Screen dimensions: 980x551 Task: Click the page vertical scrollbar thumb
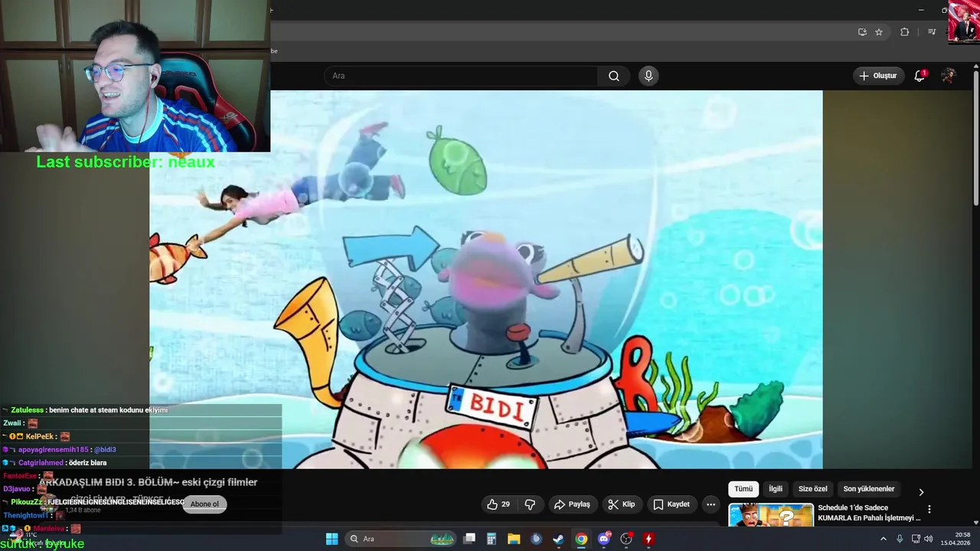coord(975,138)
